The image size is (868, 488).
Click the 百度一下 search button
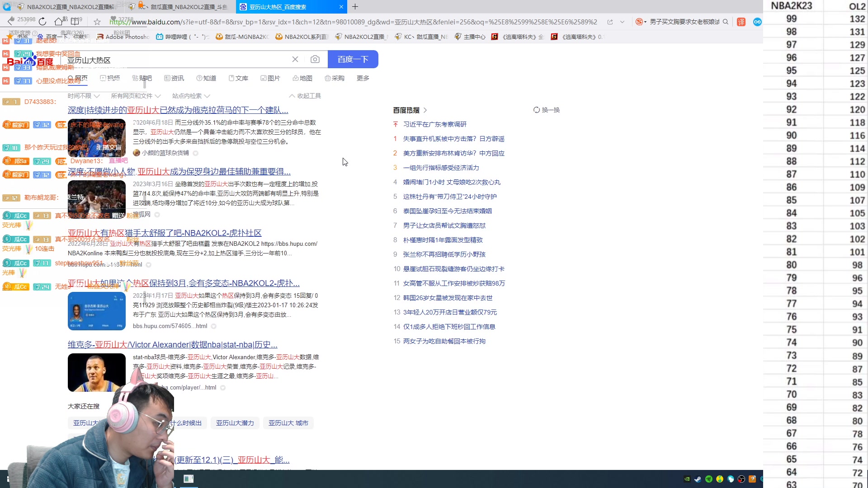tap(353, 59)
